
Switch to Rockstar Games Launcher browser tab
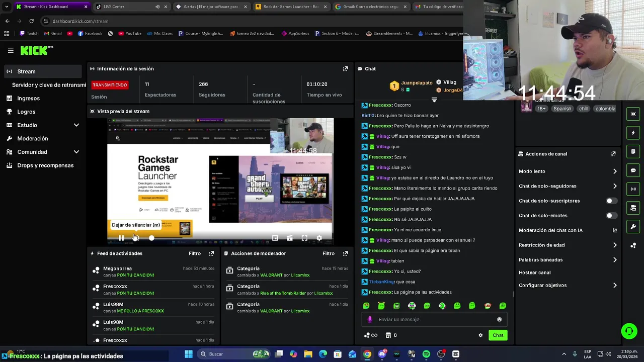pos(290,7)
